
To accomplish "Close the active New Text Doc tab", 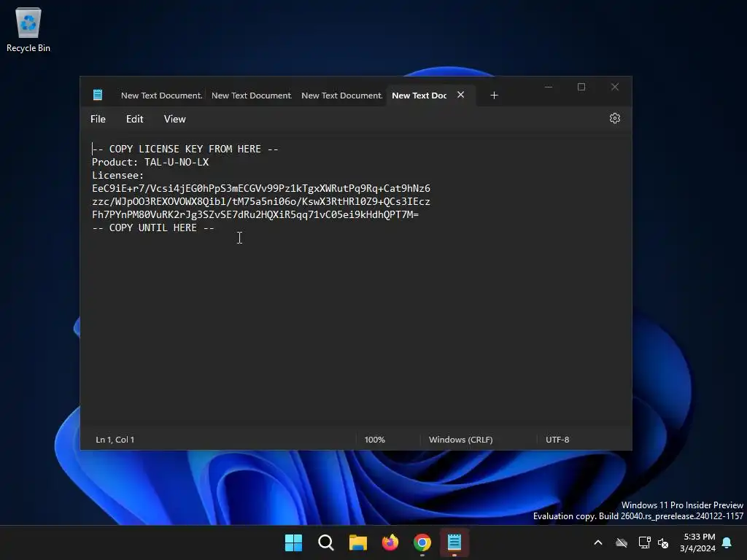I will (x=461, y=95).
